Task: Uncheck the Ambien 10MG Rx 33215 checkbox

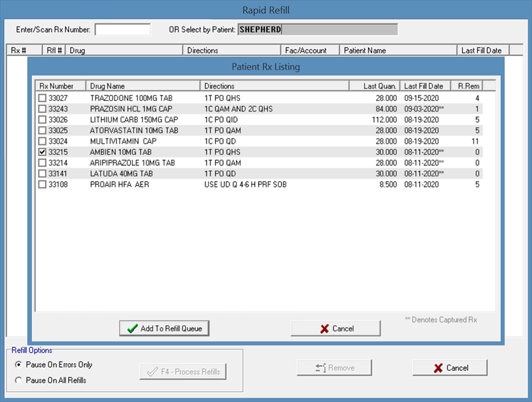Action: 42,152
